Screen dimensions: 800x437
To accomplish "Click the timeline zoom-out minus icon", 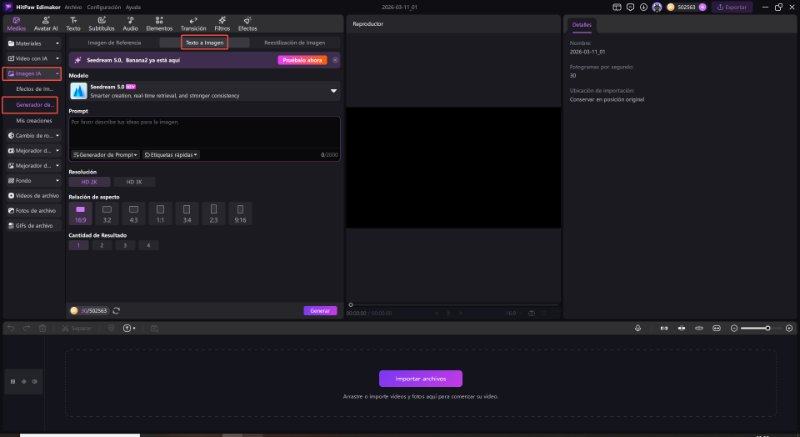I will coord(734,328).
